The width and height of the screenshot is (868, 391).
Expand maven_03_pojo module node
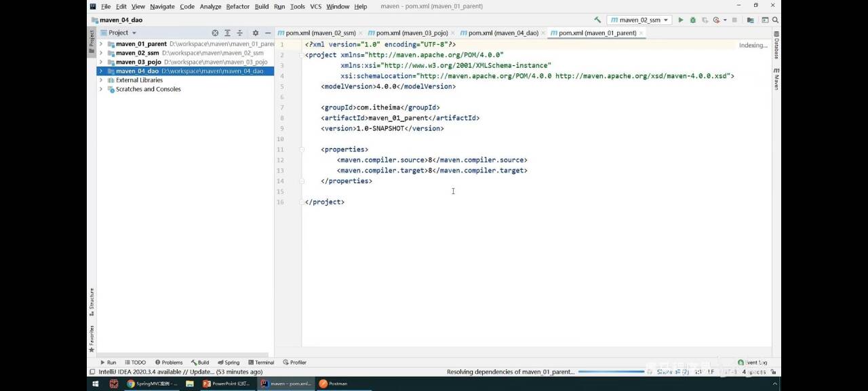101,62
